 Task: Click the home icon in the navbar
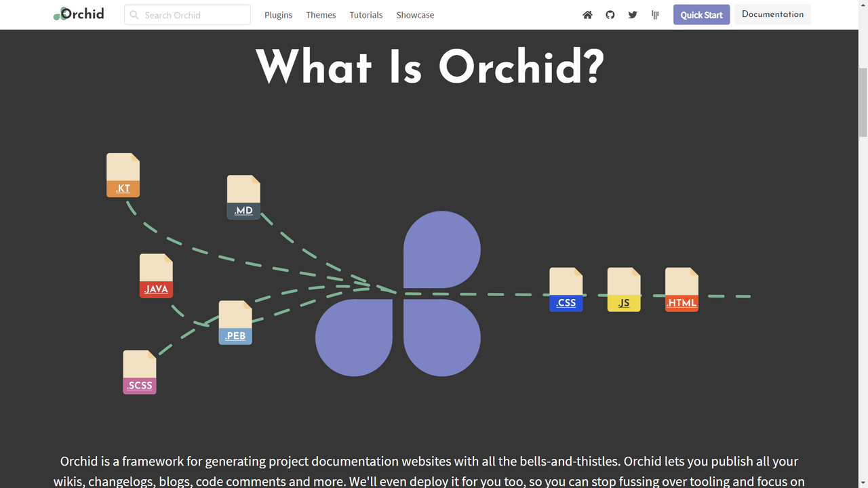point(587,15)
